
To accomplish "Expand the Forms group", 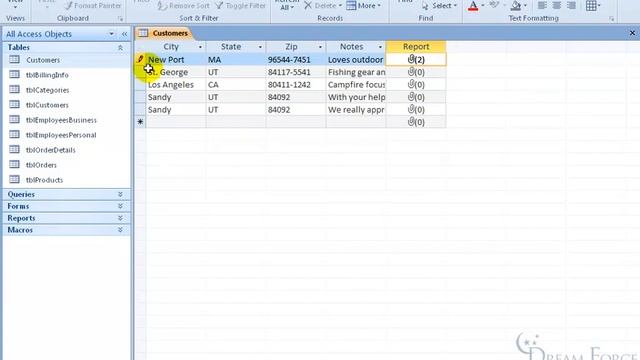I will coord(120,206).
